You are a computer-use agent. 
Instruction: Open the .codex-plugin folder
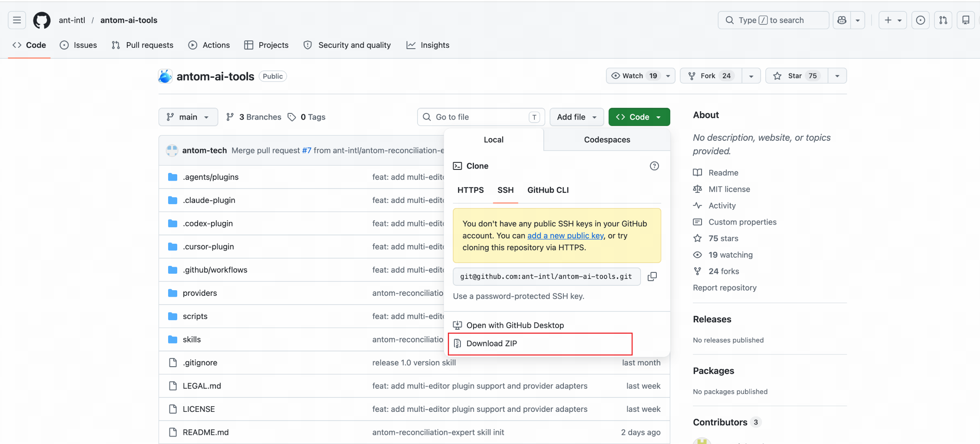208,223
